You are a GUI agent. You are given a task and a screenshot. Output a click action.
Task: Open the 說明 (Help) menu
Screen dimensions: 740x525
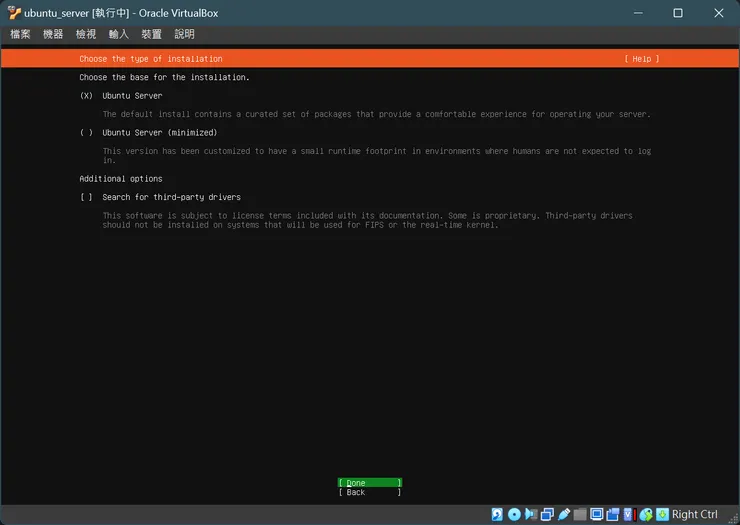click(x=185, y=34)
